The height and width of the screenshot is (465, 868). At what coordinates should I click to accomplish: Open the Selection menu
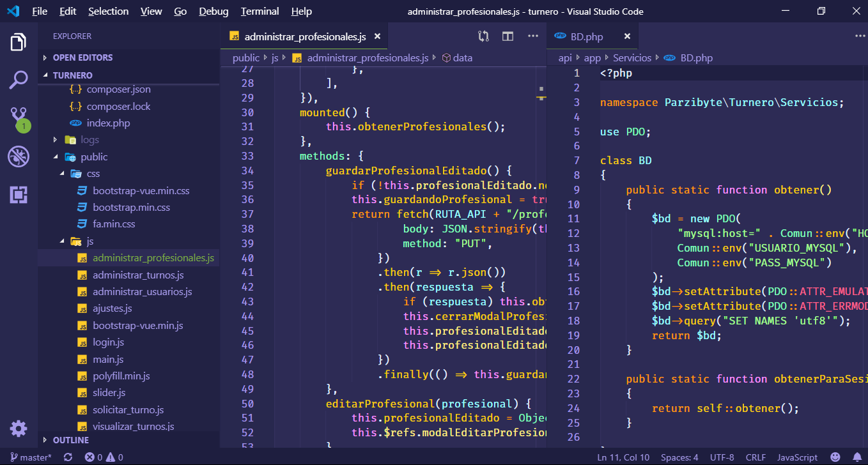click(x=109, y=11)
